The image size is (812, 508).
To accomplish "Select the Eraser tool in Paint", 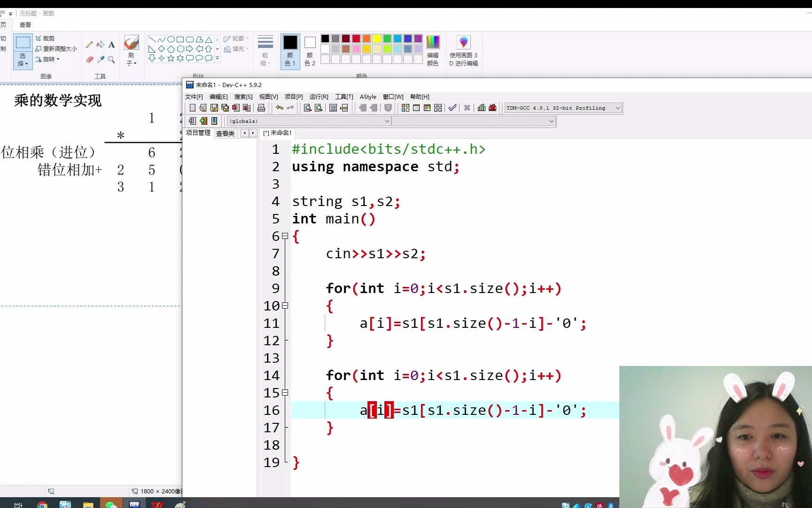I will coord(89,60).
